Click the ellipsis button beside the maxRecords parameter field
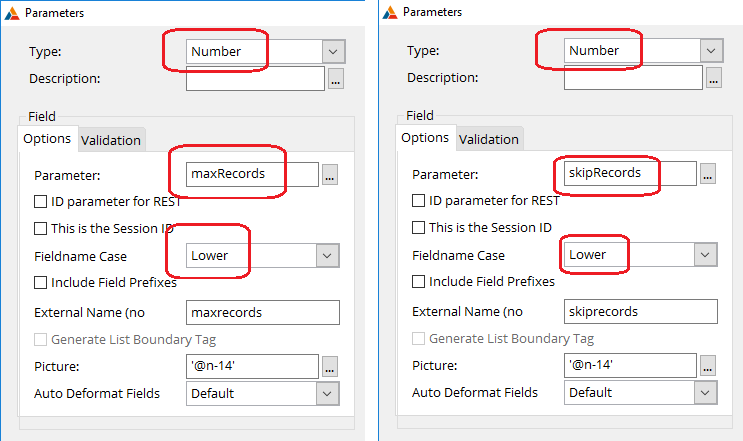 [330, 175]
